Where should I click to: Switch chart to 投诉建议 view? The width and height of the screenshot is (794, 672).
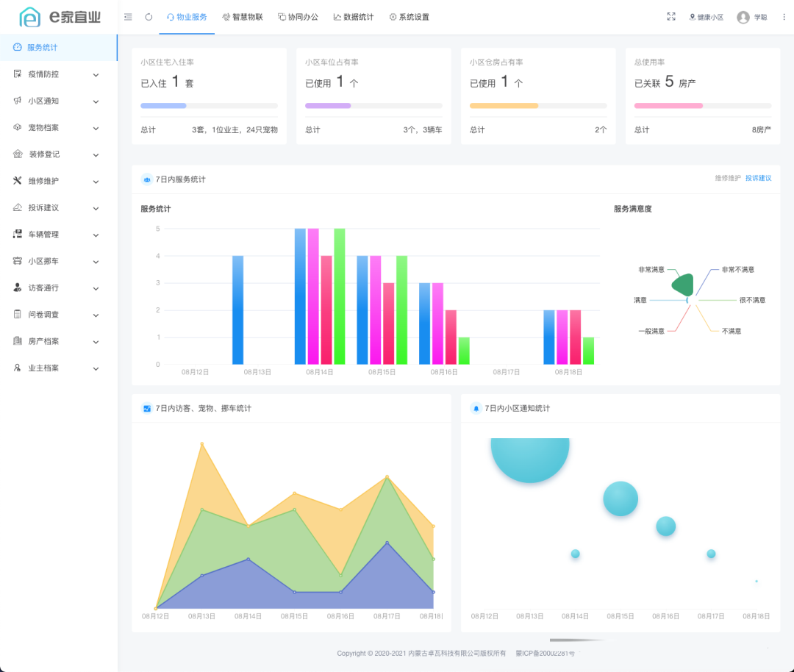(759, 178)
